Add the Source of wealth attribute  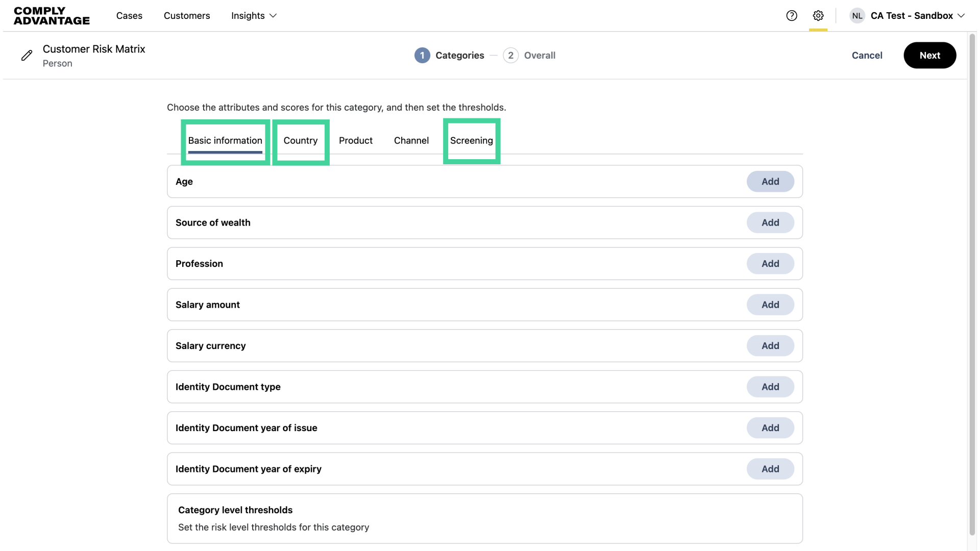(770, 223)
